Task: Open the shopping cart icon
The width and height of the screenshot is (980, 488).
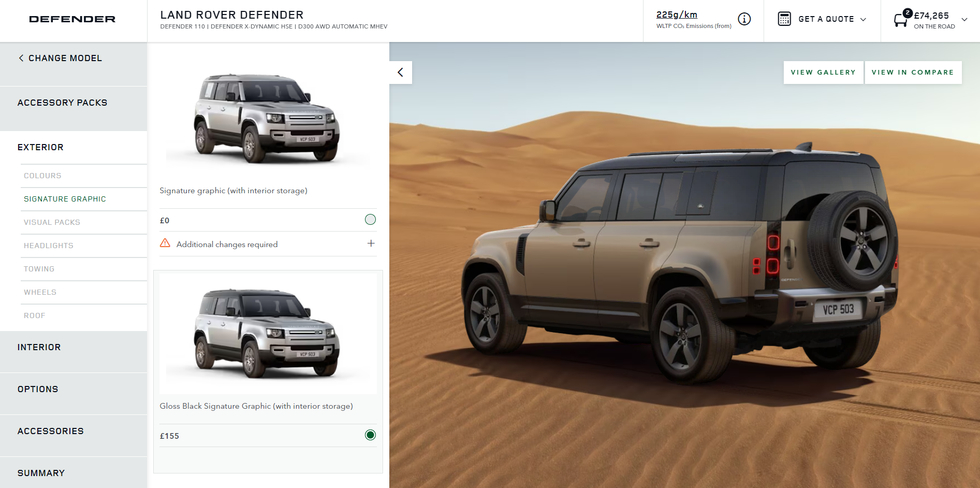Action: [x=901, y=20]
